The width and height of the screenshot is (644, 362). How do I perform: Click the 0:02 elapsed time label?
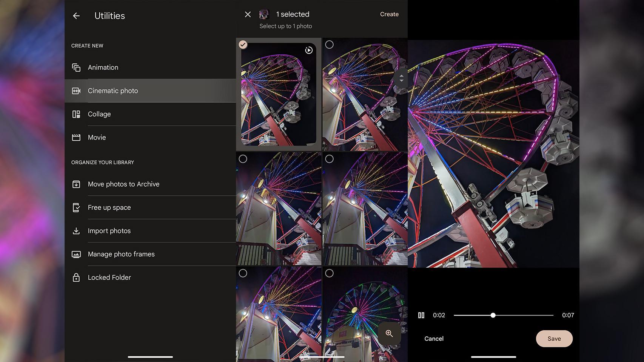[x=439, y=315]
